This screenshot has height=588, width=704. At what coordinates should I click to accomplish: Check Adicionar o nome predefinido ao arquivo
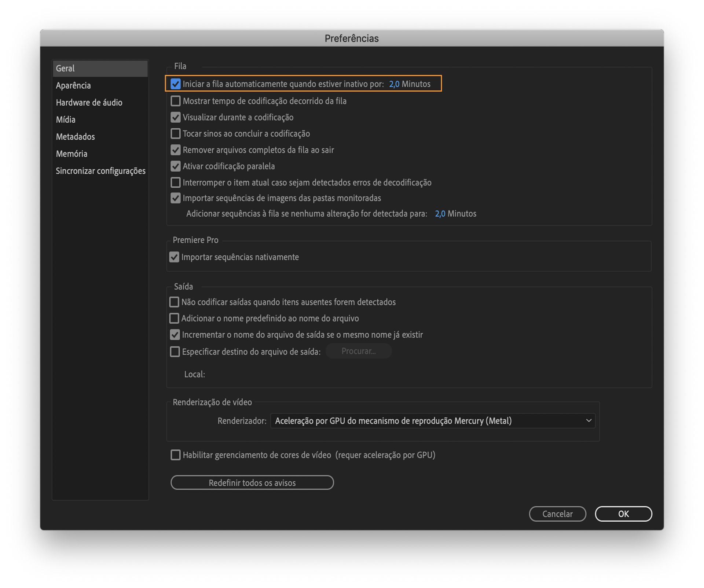pos(174,318)
